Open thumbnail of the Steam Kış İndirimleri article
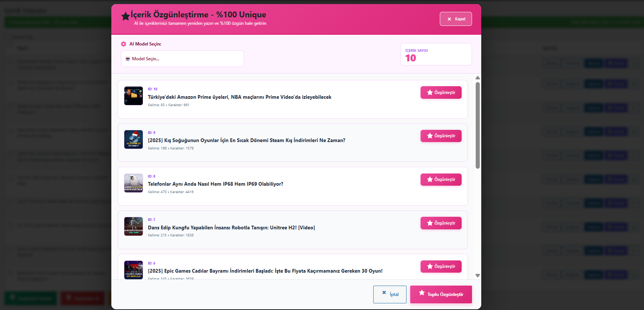This screenshot has width=644, height=310. coord(134,139)
